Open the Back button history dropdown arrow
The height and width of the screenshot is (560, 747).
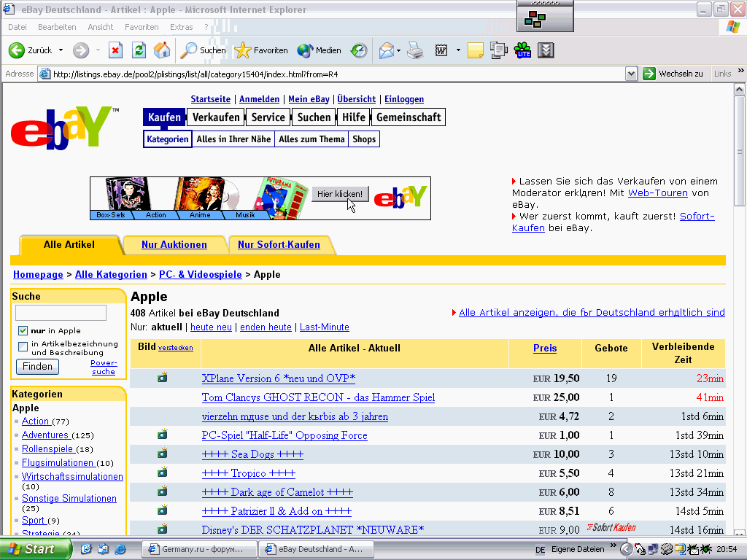(x=61, y=50)
